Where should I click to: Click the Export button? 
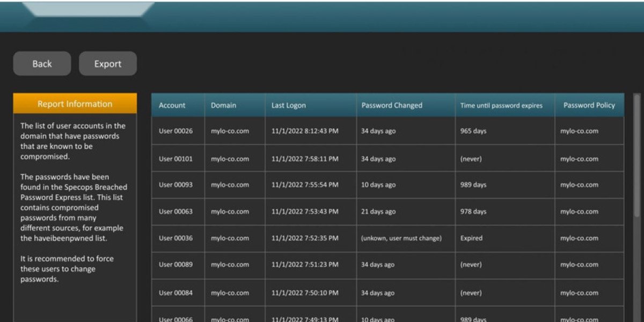click(107, 63)
